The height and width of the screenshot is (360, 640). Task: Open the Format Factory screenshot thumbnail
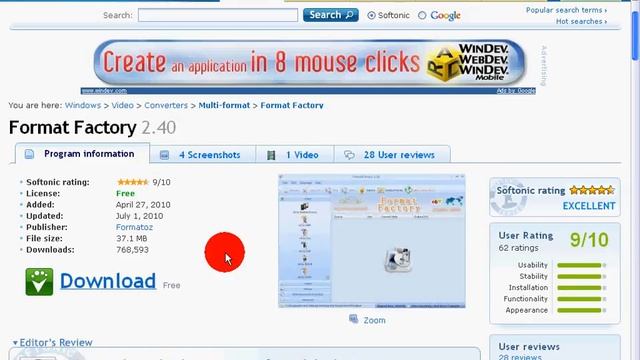tap(372, 241)
